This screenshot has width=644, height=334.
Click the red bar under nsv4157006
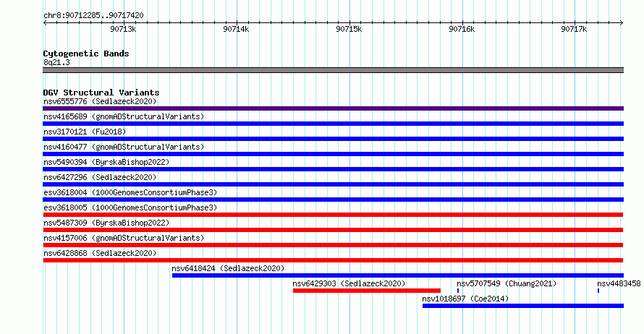[333, 245]
